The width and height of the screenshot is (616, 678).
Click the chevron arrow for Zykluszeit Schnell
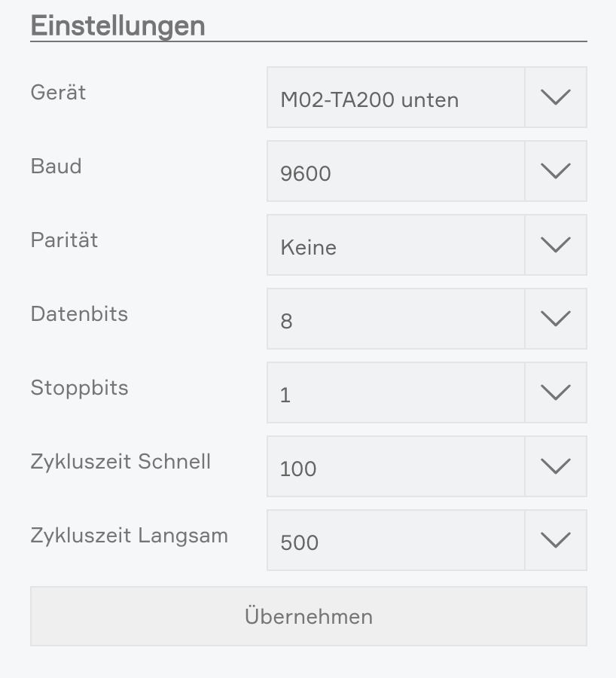tap(556, 466)
